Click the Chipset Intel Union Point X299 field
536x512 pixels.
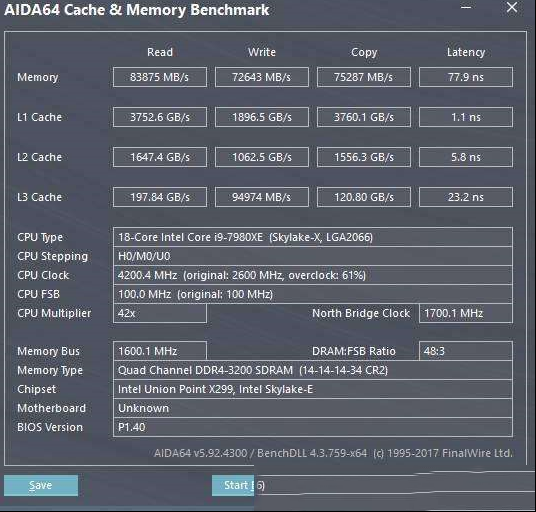click(x=313, y=389)
